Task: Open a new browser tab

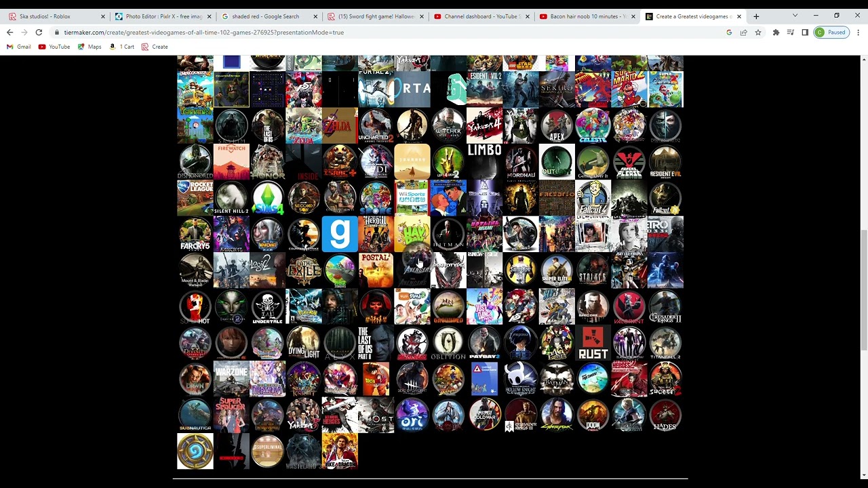Action: click(756, 16)
